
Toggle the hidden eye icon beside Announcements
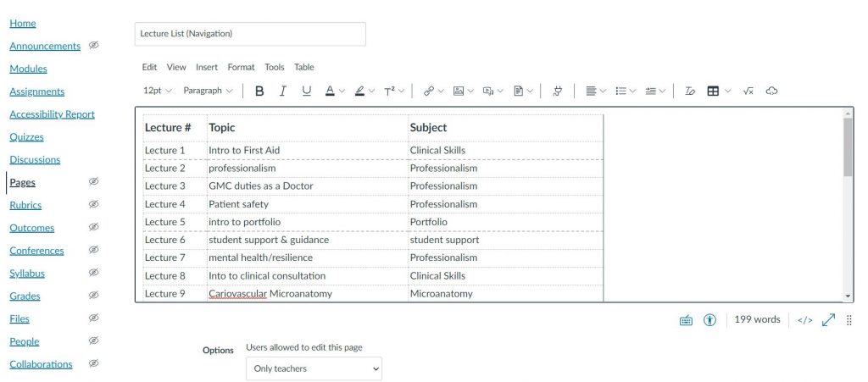(x=94, y=45)
